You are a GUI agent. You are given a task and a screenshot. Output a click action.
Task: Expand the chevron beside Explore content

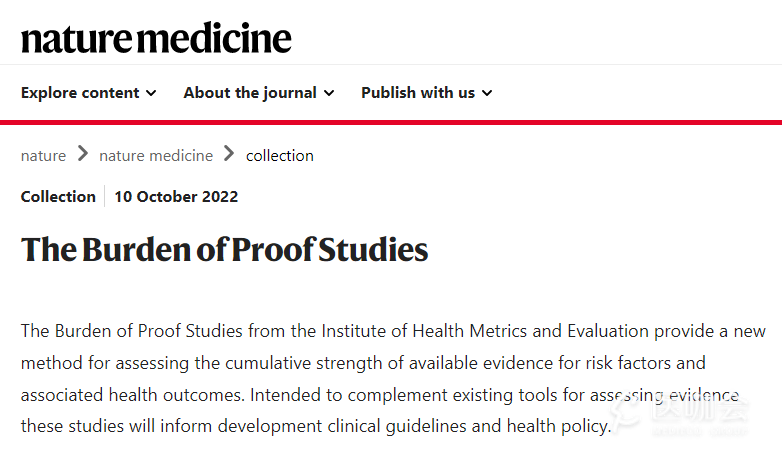coord(151,93)
